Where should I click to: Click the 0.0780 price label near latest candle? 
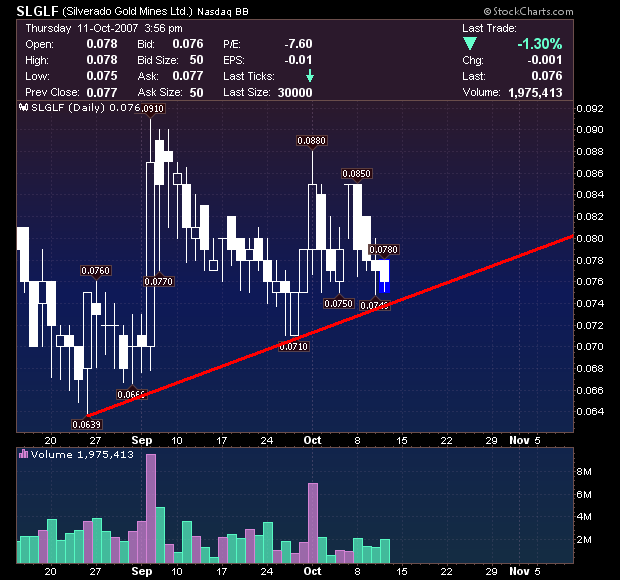coord(384,249)
